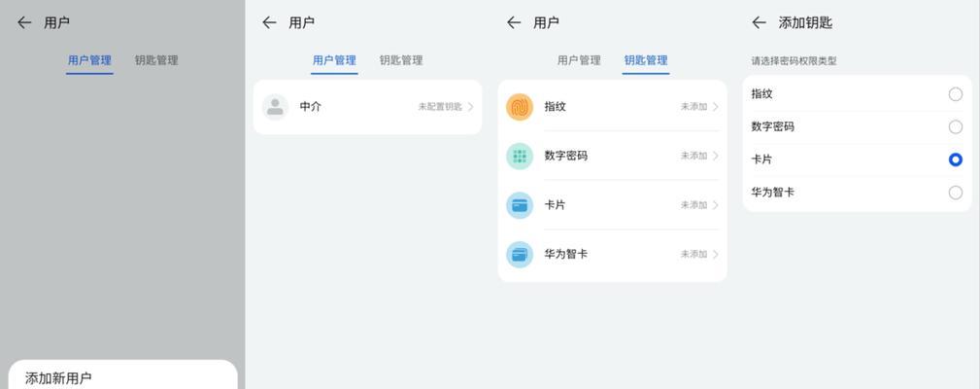Switch to 钥匙管理 tab on the dimmed first screen
The width and height of the screenshot is (980, 389).
coord(156,60)
